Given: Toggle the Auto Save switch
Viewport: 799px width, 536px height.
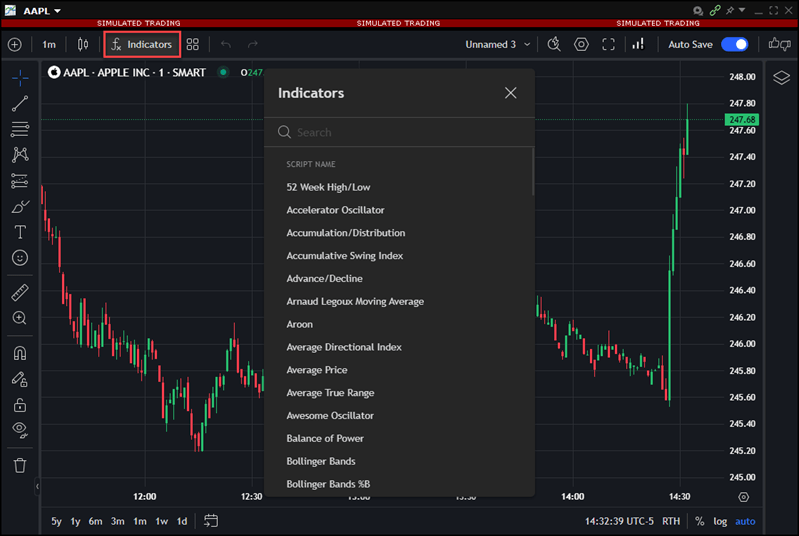Looking at the screenshot, I should (x=734, y=44).
